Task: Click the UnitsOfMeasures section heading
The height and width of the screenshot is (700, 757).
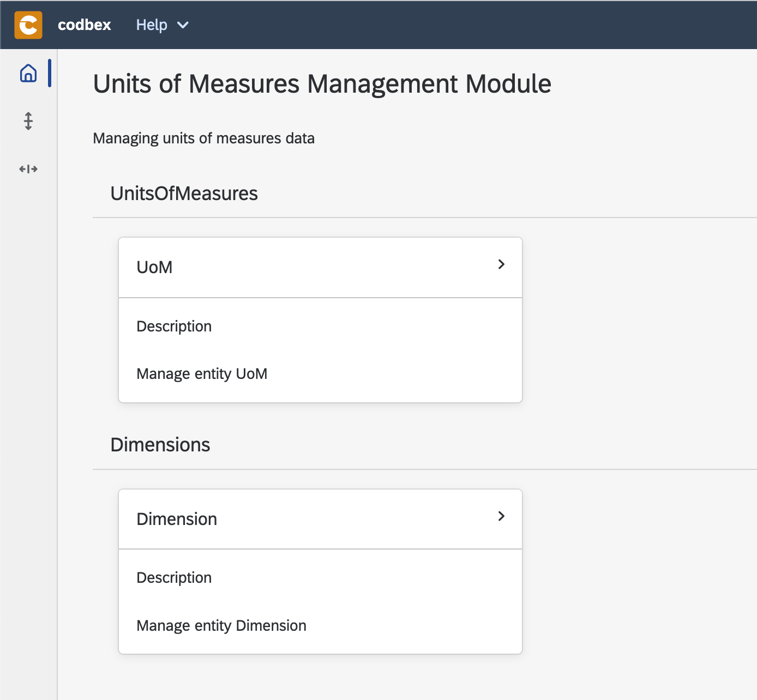Action: (x=184, y=194)
